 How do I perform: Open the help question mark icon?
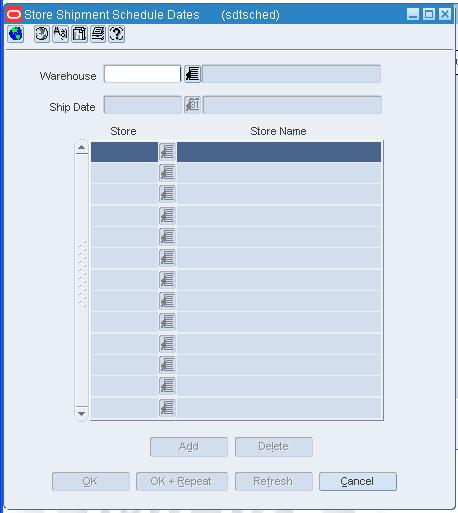click(x=117, y=34)
